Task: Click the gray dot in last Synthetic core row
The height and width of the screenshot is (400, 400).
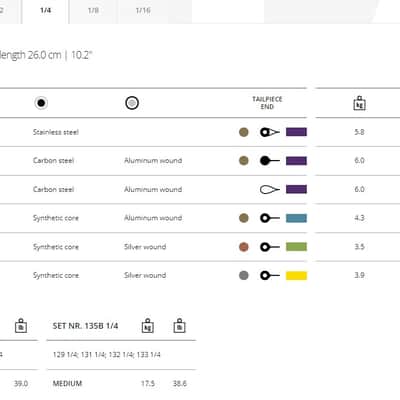Action: [x=244, y=275]
